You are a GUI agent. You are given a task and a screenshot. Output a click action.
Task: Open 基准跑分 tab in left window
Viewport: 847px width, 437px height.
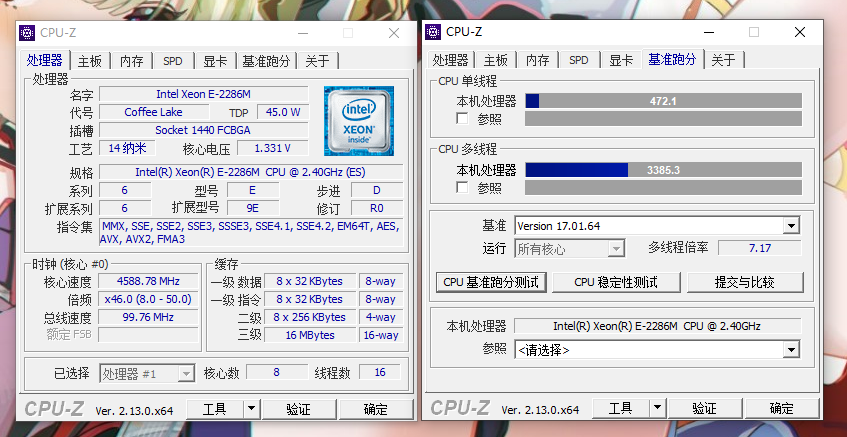pyautogui.click(x=266, y=61)
